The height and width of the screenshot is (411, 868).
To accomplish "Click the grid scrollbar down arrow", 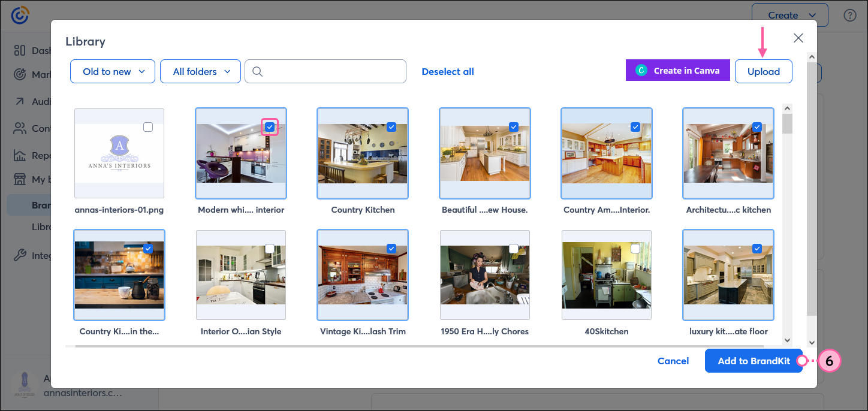I will point(787,342).
